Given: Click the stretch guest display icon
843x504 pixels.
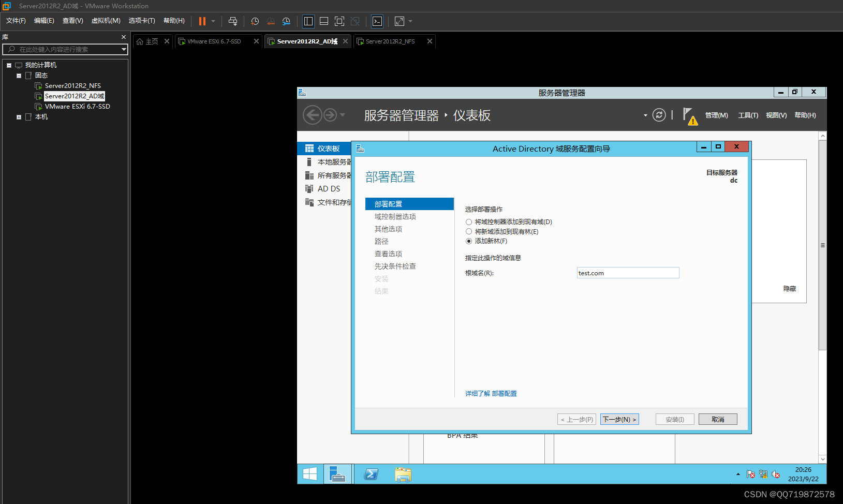Looking at the screenshot, I should coord(400,21).
